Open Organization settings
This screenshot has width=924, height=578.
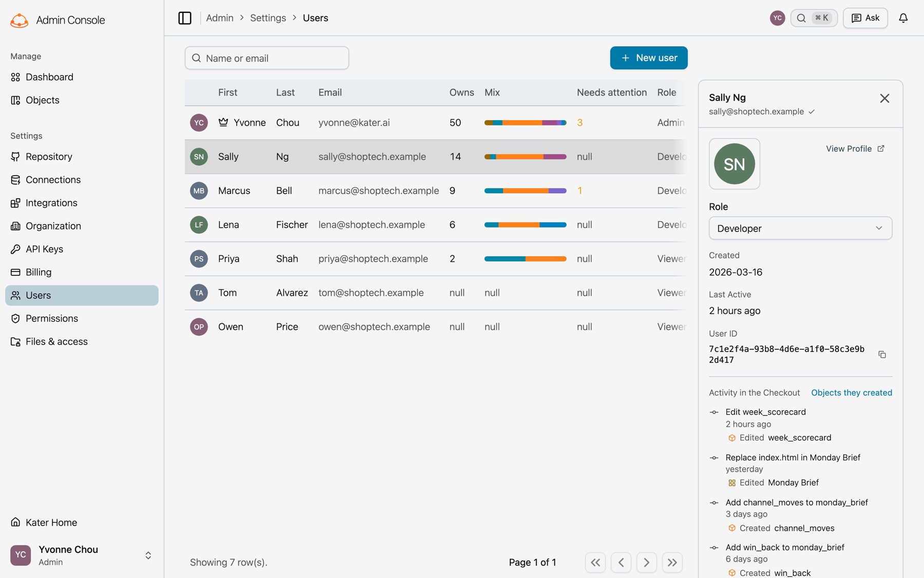(82, 226)
